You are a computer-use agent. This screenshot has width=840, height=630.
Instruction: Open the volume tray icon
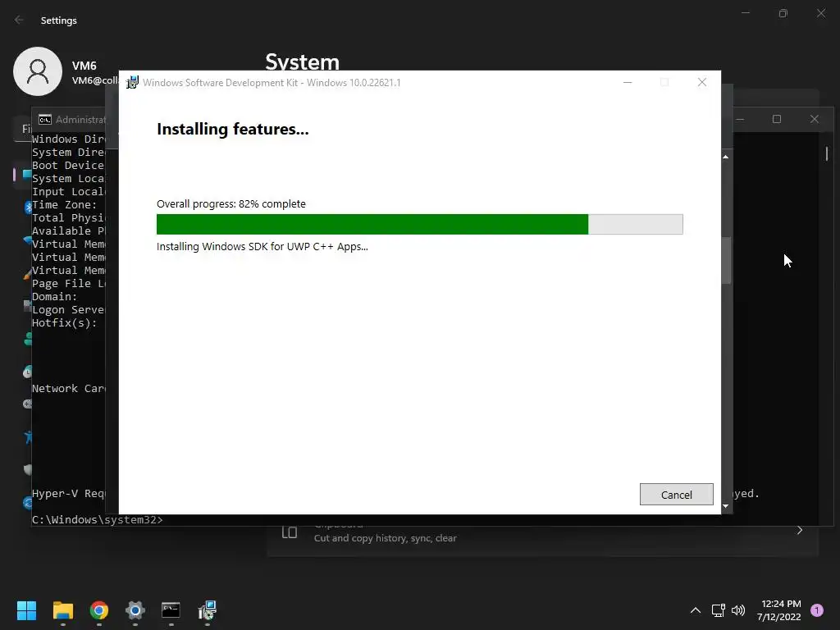tap(738, 610)
